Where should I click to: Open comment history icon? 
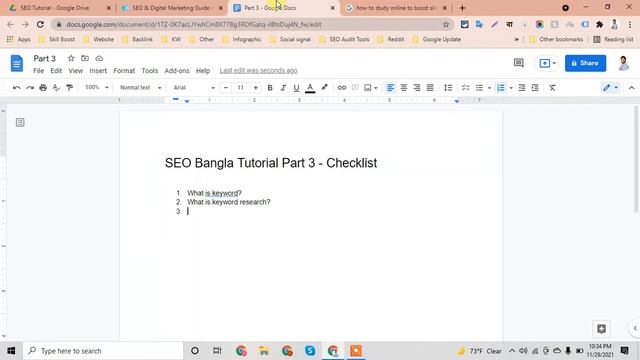point(518,63)
